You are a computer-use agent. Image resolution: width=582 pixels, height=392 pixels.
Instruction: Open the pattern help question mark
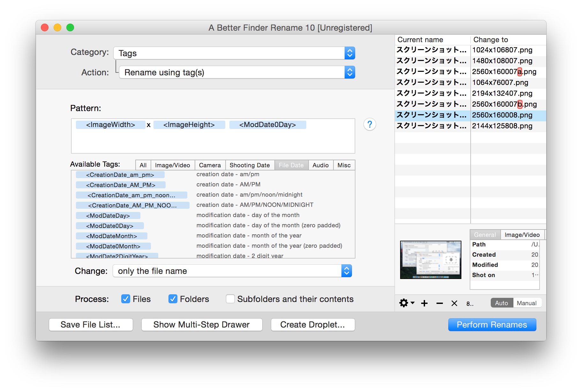tap(369, 124)
